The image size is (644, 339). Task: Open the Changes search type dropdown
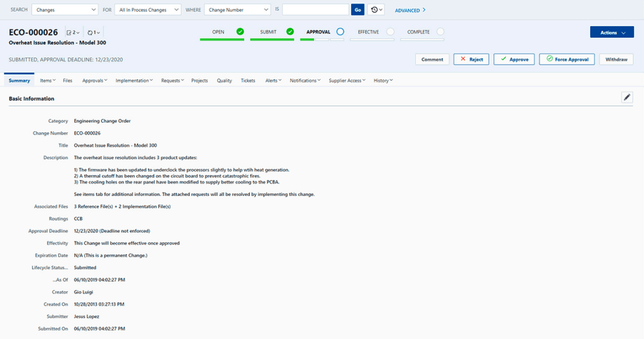coord(65,10)
